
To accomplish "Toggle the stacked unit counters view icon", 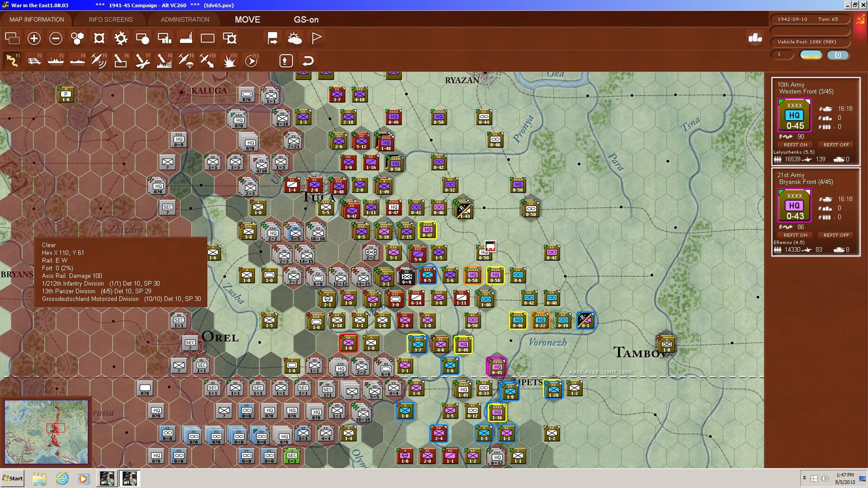I will (12, 38).
